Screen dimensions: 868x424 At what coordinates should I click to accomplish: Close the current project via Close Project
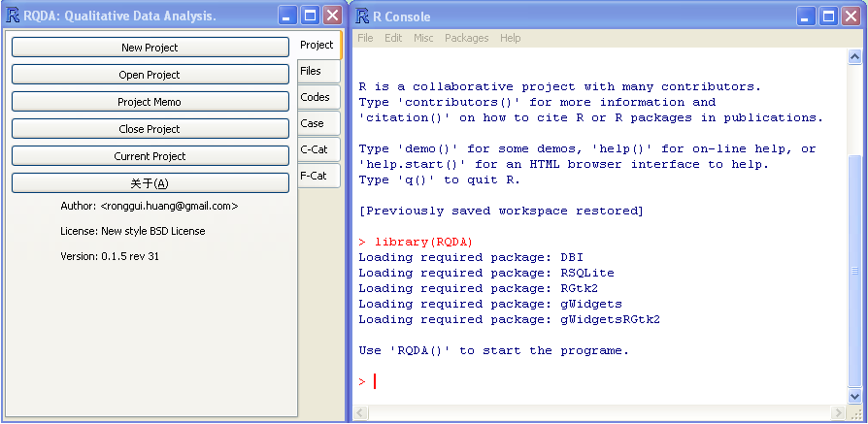click(x=150, y=129)
